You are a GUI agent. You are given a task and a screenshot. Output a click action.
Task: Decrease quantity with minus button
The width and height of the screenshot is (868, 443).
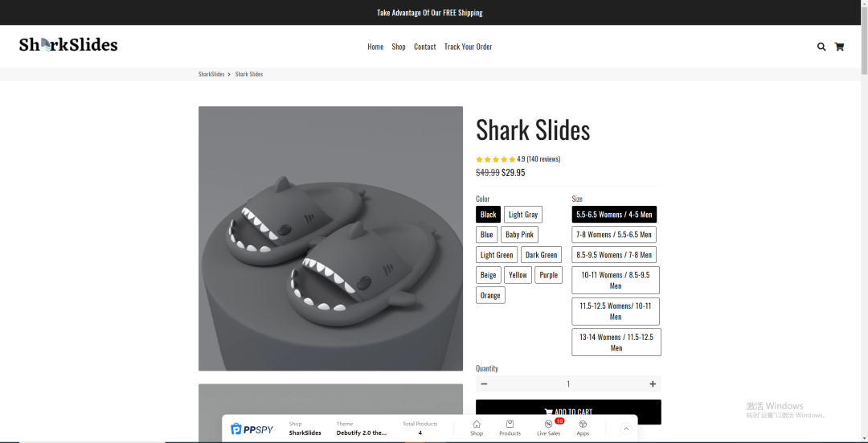(485, 384)
